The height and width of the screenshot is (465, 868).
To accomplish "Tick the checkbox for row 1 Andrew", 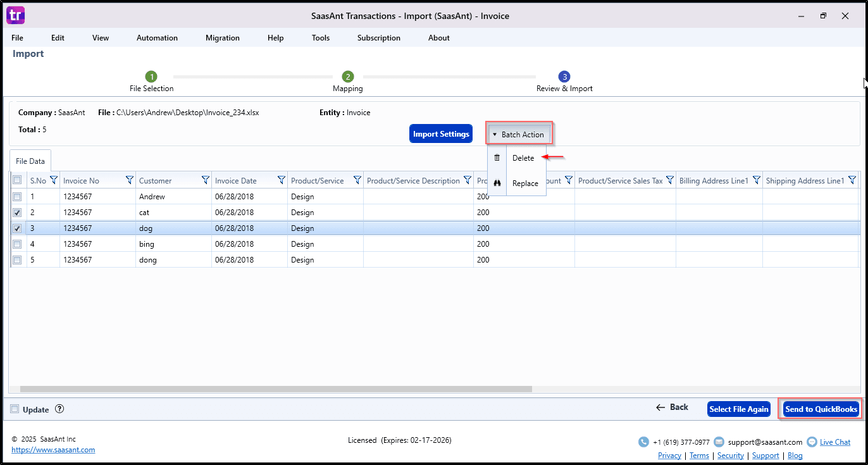I will coord(17,197).
